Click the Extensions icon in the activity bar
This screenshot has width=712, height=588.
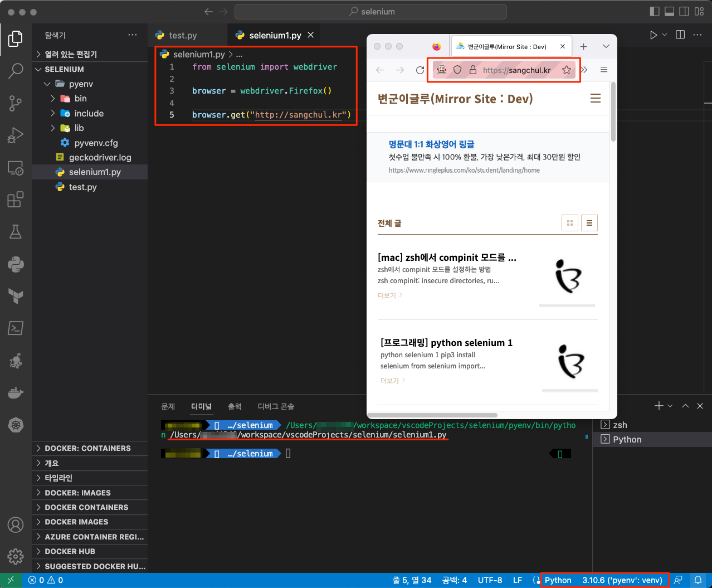[15, 199]
